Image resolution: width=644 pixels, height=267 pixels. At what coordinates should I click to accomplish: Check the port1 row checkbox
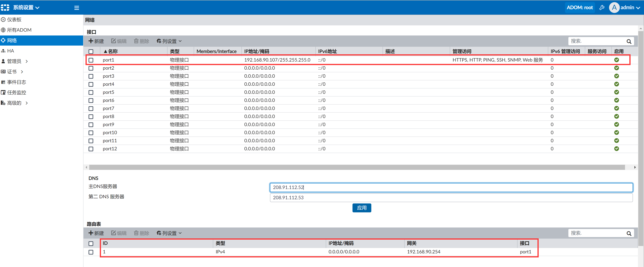coord(91,60)
